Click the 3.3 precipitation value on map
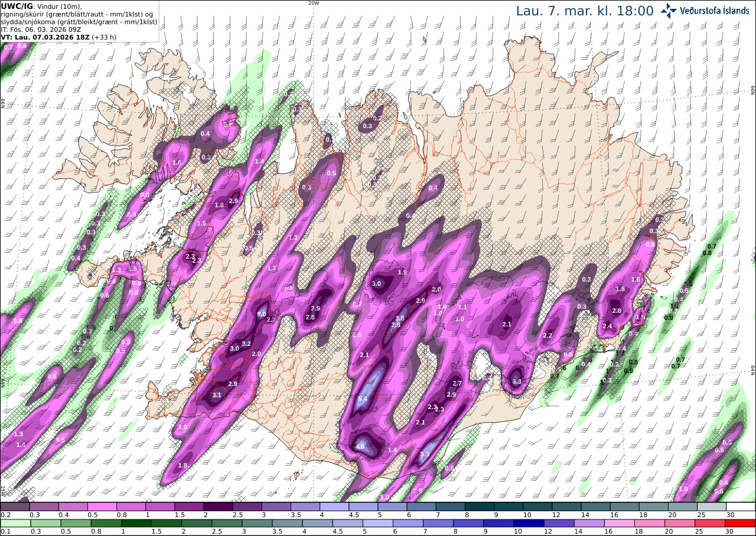 coord(517,382)
